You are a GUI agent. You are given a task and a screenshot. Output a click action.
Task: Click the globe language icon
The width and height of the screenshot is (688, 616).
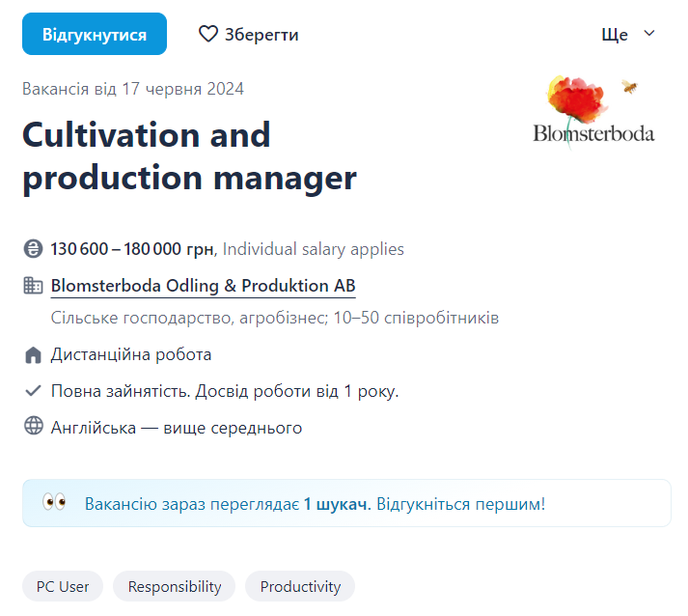click(x=34, y=427)
